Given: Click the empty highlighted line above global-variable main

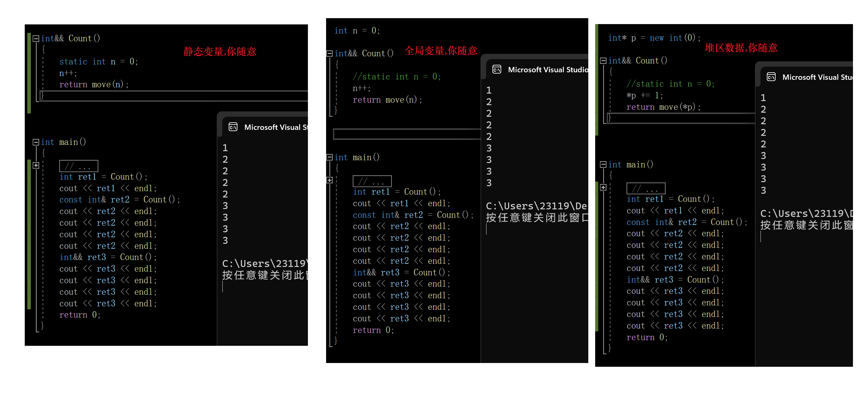Looking at the screenshot, I should point(406,134).
